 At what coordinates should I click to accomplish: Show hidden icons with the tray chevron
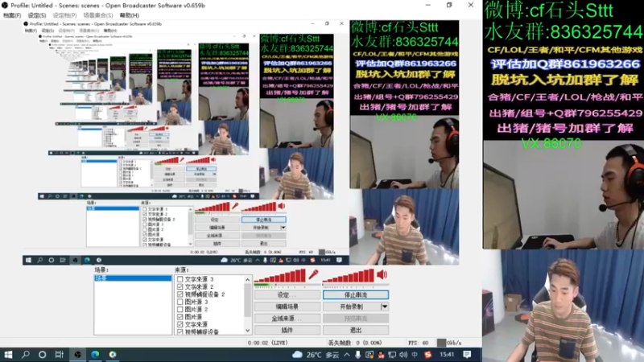click(x=347, y=355)
